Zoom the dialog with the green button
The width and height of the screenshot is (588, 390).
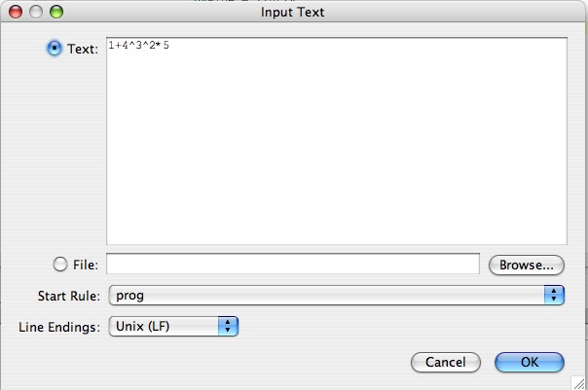click(56, 12)
